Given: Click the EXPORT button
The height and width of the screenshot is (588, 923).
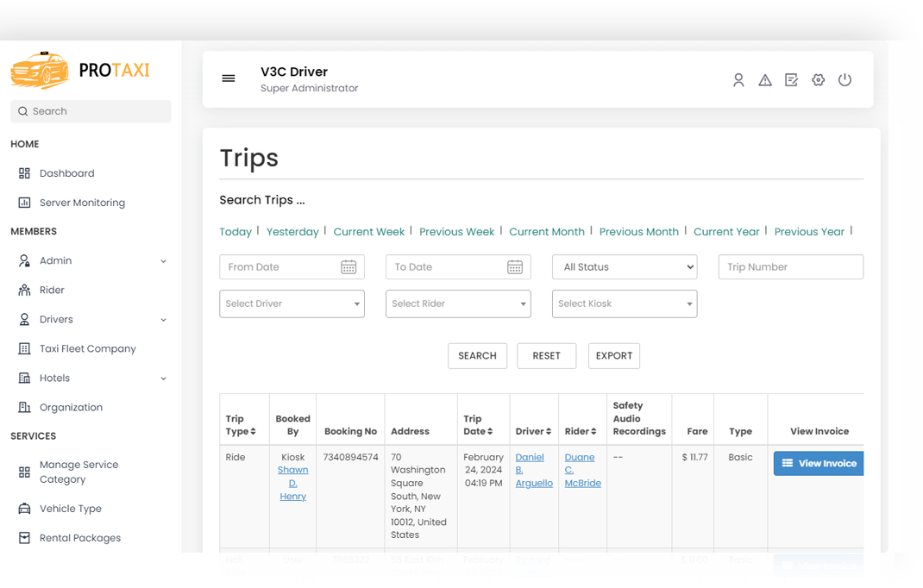Looking at the screenshot, I should 613,355.
